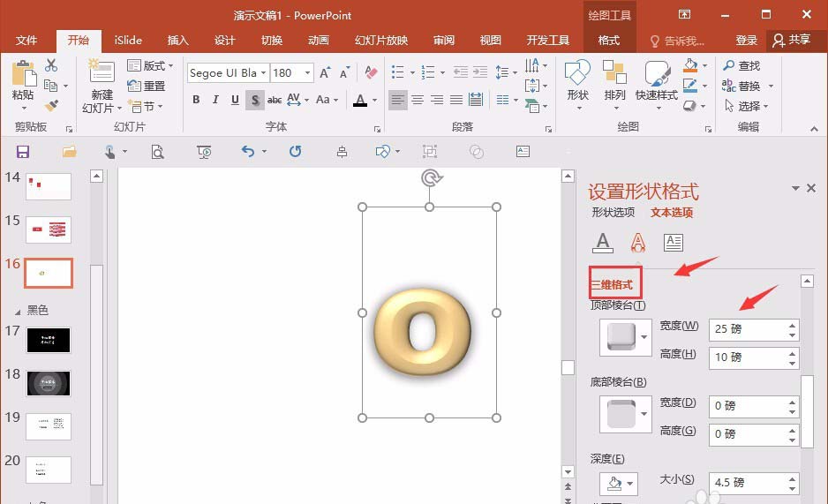Viewport: 828px width, 504px height.
Task: Toggle Bold text formatting
Action: point(196,100)
